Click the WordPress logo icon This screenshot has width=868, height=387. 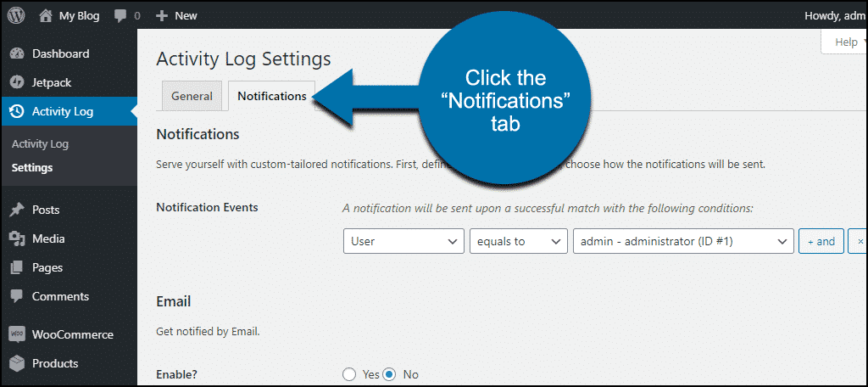pyautogui.click(x=16, y=15)
